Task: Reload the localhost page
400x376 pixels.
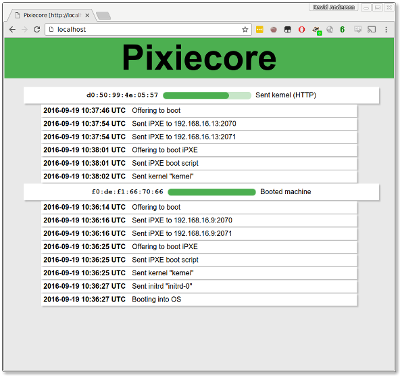Action: (37, 30)
